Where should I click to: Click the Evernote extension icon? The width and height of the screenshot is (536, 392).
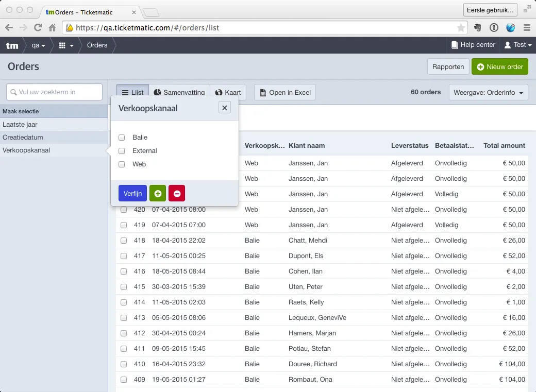[478, 28]
